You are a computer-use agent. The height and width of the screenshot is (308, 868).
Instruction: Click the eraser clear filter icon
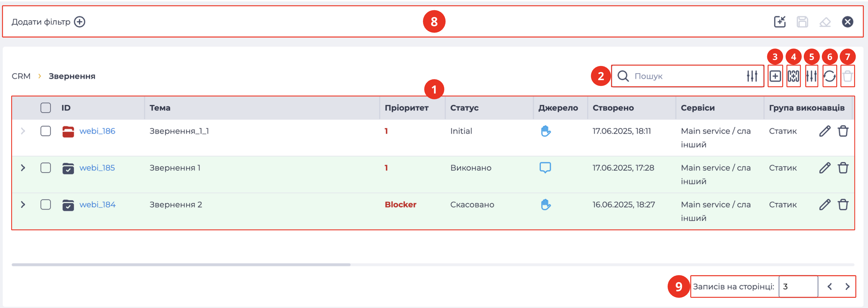tap(825, 22)
